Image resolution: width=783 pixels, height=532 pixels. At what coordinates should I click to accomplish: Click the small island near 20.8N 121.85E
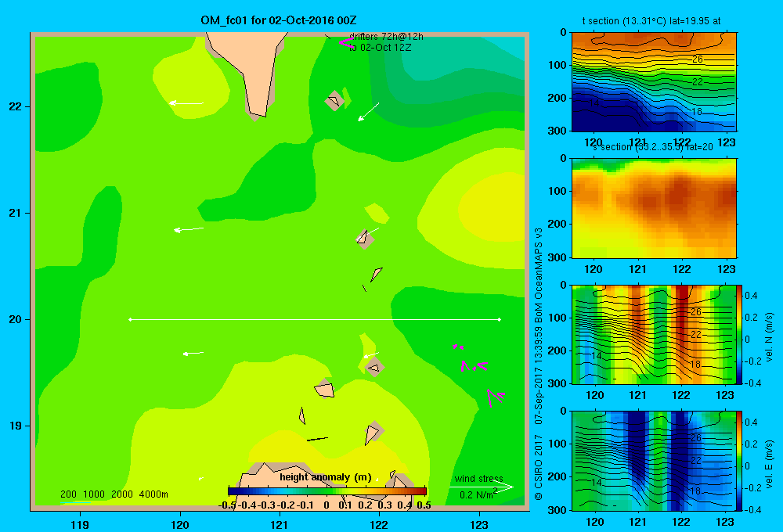coord(365,239)
